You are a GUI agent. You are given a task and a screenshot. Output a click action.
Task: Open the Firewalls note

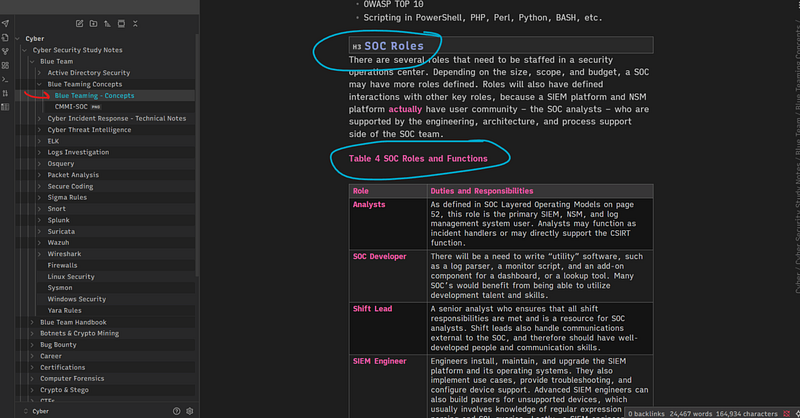click(x=62, y=265)
